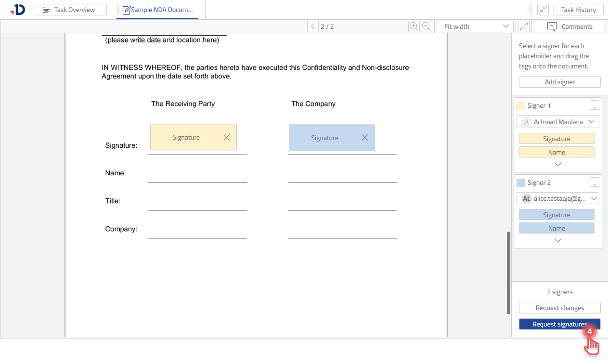The width and height of the screenshot is (608, 364).
Task: Open the Fit width zoom dropdown
Action: [x=475, y=26]
